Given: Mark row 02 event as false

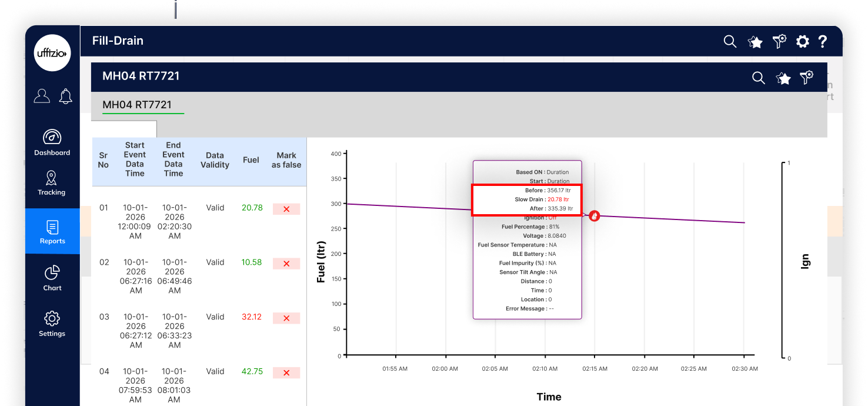Looking at the screenshot, I should 286,264.
